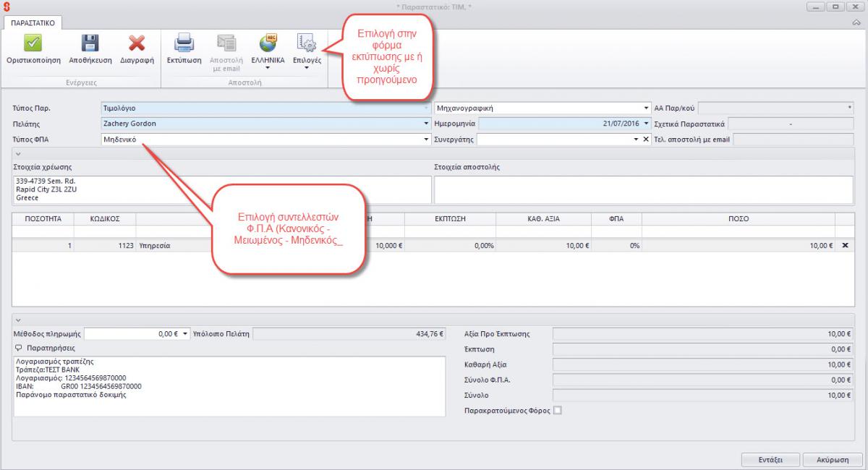Click Αποστολή με email icon

tap(227, 43)
